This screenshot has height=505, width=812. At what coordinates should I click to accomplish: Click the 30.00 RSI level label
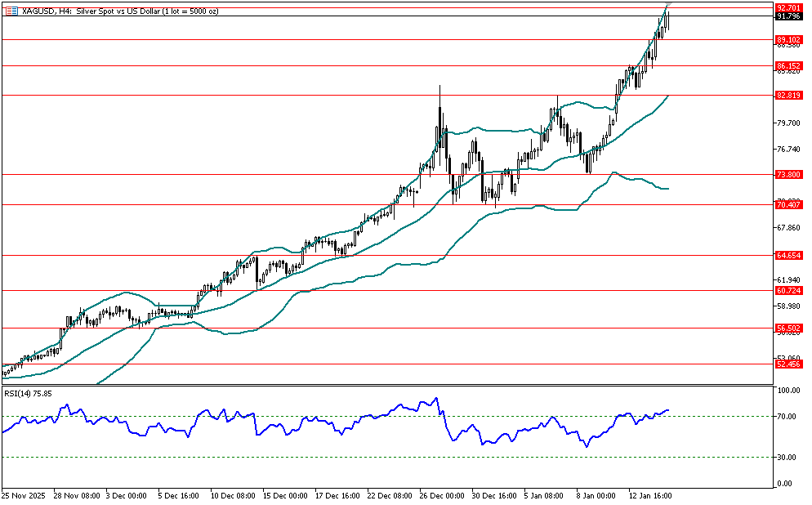pyautogui.click(x=786, y=458)
